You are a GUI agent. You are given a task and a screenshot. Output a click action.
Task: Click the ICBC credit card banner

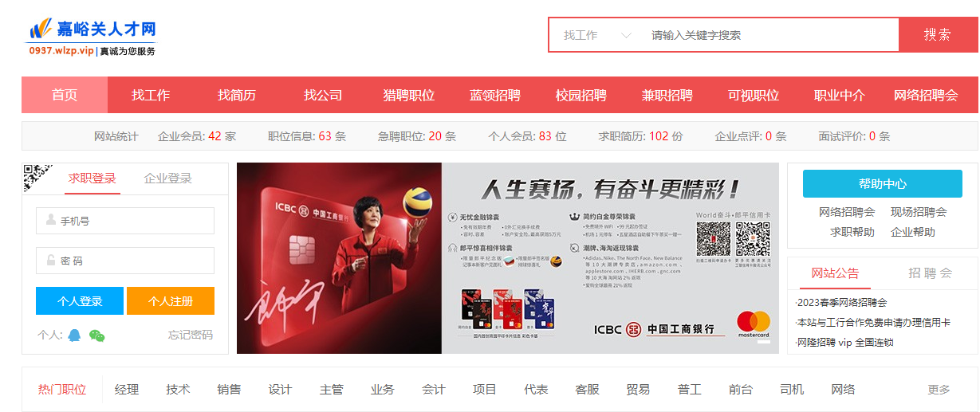(507, 258)
